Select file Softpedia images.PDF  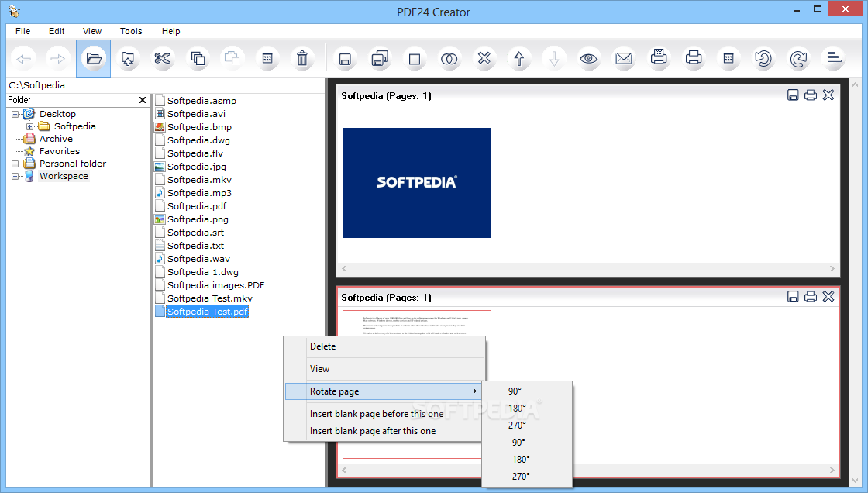(216, 285)
